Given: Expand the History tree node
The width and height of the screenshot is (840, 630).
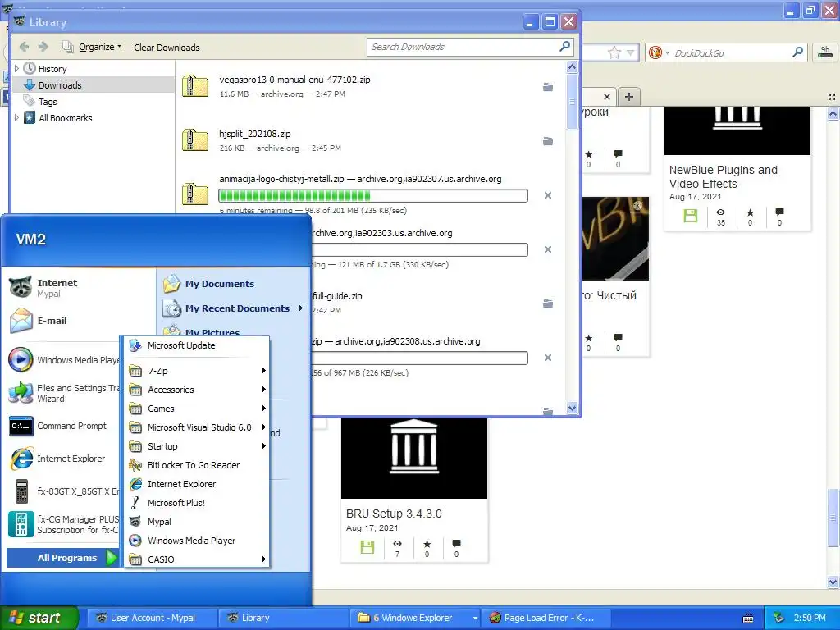Looking at the screenshot, I should (16, 69).
